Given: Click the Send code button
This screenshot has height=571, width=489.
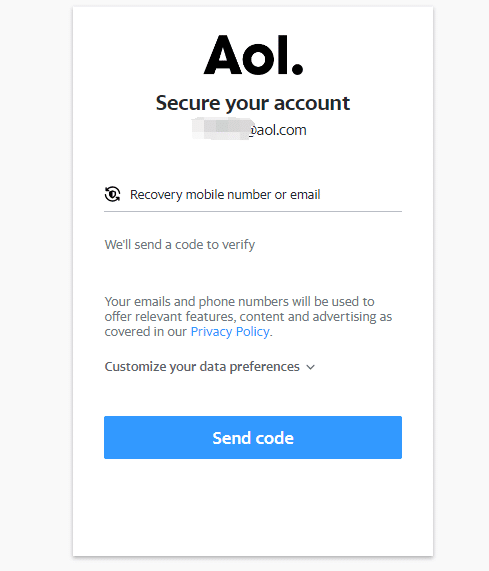Looking at the screenshot, I should tap(253, 437).
